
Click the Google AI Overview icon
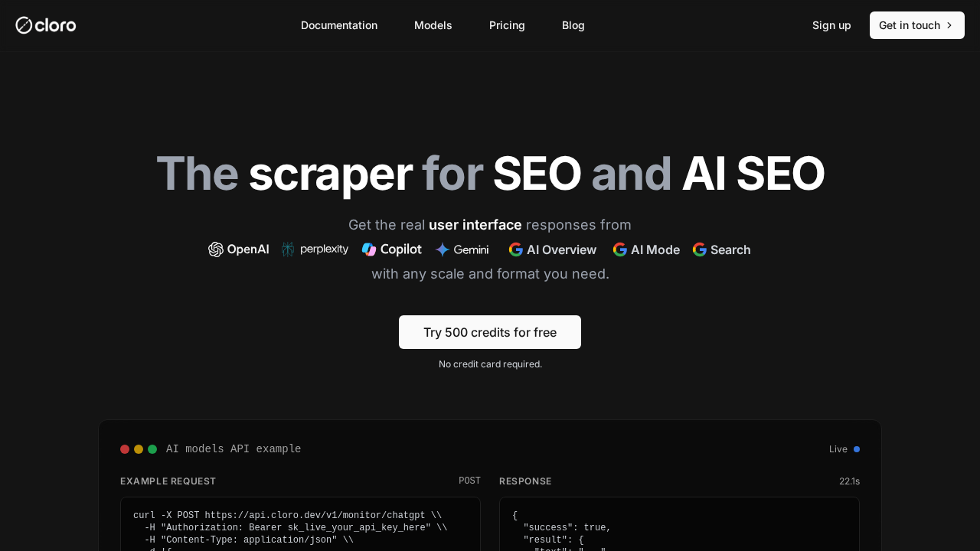[x=516, y=249]
